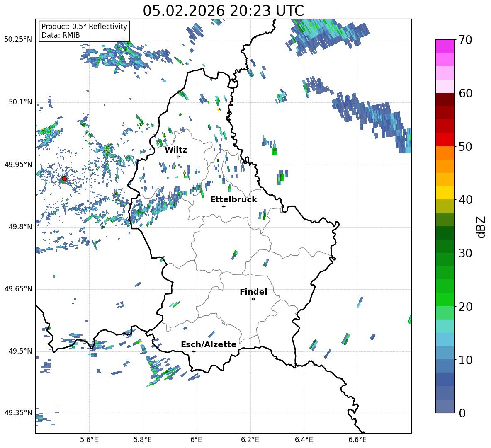Click the Findel station cross marker
Image resolution: width=491 pixels, height=448 pixels.
tap(253, 299)
